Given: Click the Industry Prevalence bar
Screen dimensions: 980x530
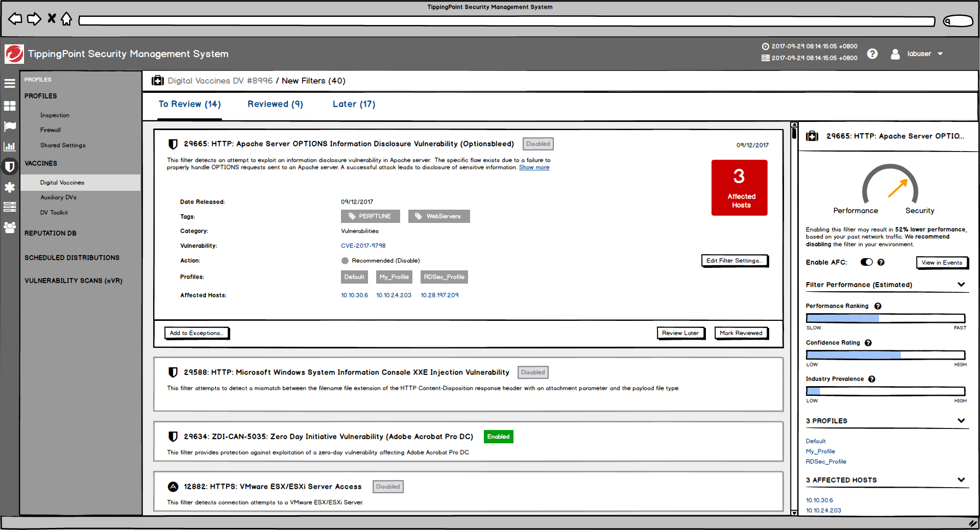Looking at the screenshot, I should point(886,391).
